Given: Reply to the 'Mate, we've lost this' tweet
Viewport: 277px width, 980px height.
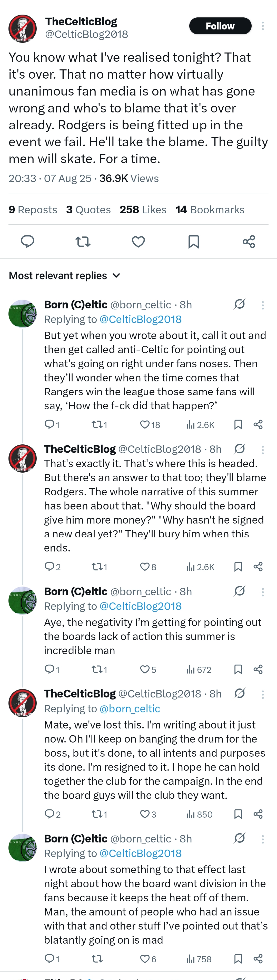Looking at the screenshot, I should (x=53, y=814).
